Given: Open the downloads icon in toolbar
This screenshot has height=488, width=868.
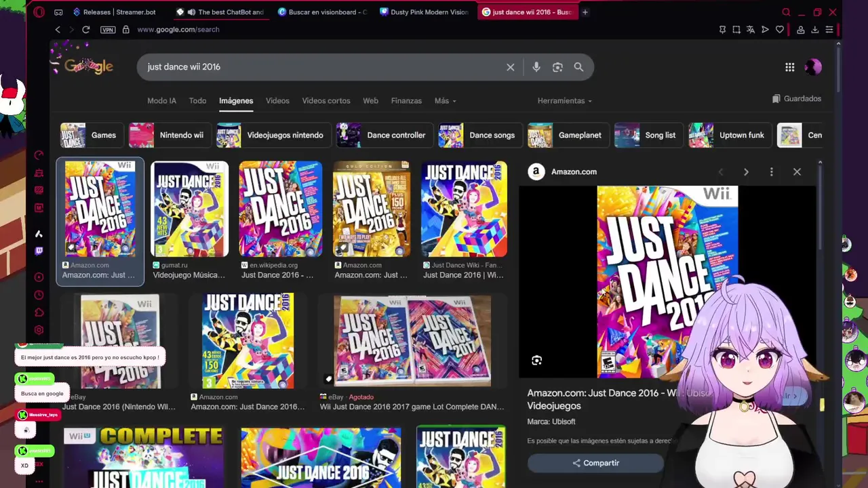Looking at the screenshot, I should point(815,30).
